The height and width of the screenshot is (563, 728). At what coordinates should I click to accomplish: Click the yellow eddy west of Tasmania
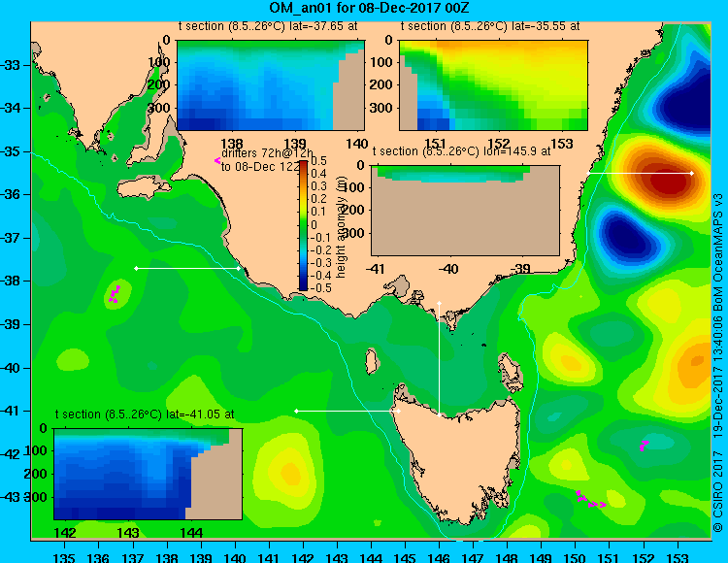(x=291, y=473)
